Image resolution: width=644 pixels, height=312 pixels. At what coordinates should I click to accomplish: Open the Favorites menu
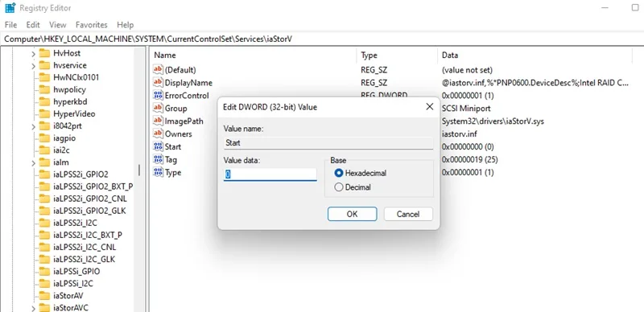[91, 25]
